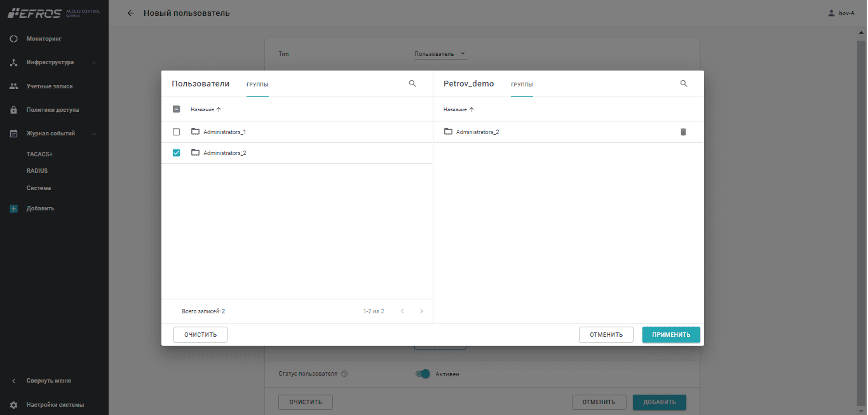The width and height of the screenshot is (868, 415).
Task: Open the Тип Пользователь dropdown
Action: click(x=440, y=54)
